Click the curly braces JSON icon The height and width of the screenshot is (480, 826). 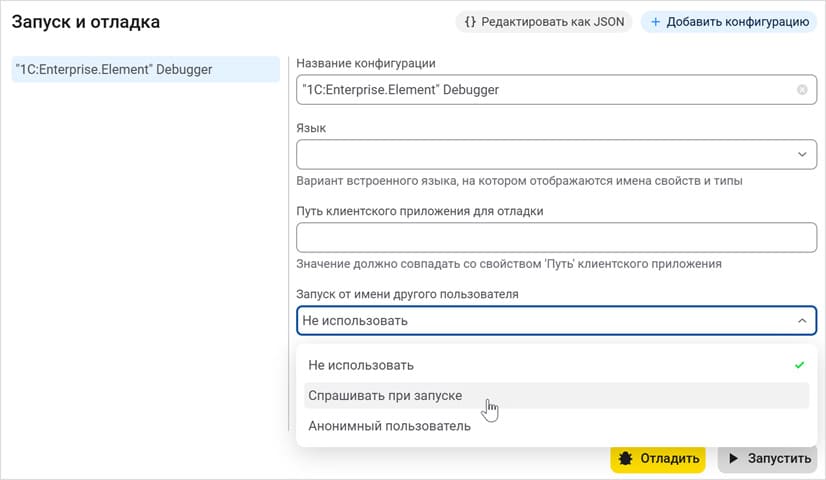click(x=470, y=21)
